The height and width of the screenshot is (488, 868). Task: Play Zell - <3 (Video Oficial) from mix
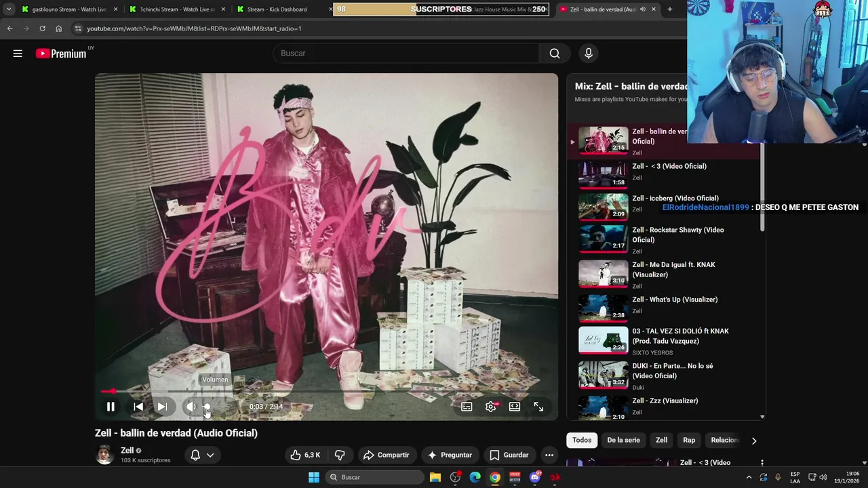(x=665, y=174)
